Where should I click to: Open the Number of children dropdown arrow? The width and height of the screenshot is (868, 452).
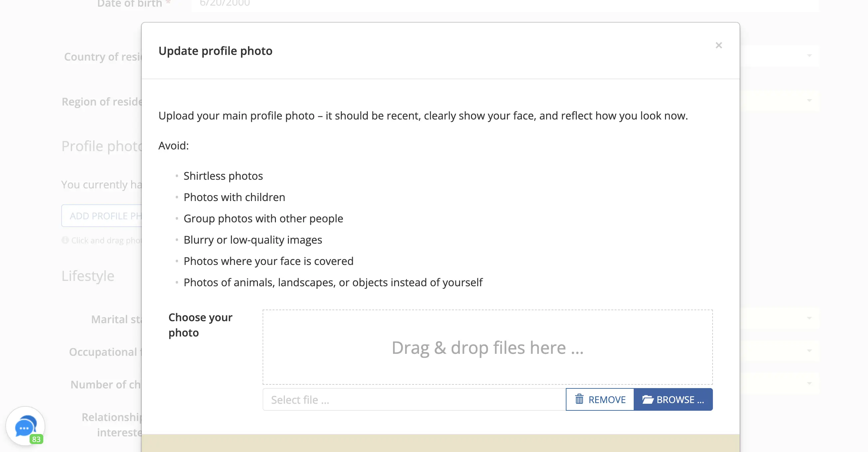point(809,383)
